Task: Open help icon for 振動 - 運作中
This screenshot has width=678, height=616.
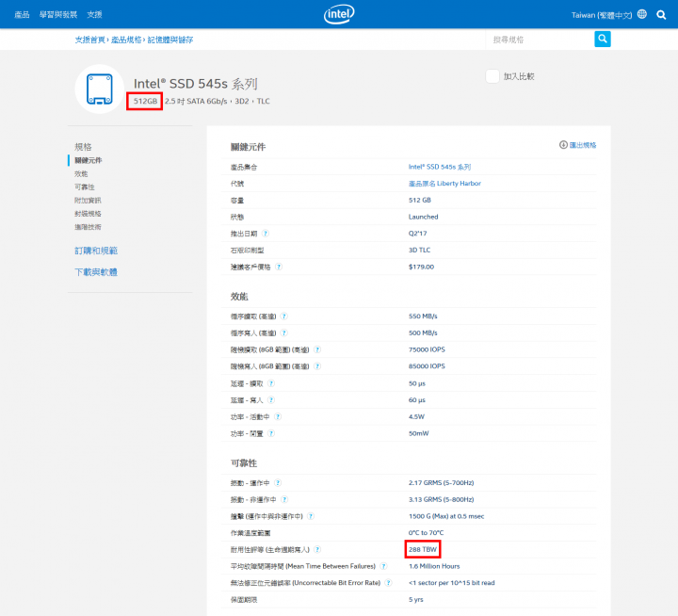Action: pyautogui.click(x=278, y=483)
